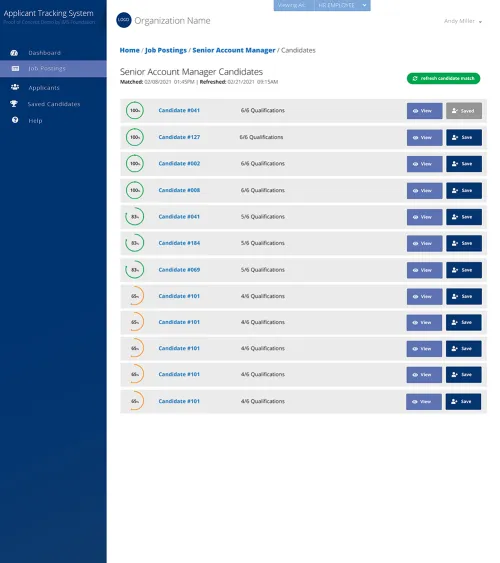Click the 100% match ring for Candidate #002
This screenshot has width=500, height=563.
pos(135,163)
